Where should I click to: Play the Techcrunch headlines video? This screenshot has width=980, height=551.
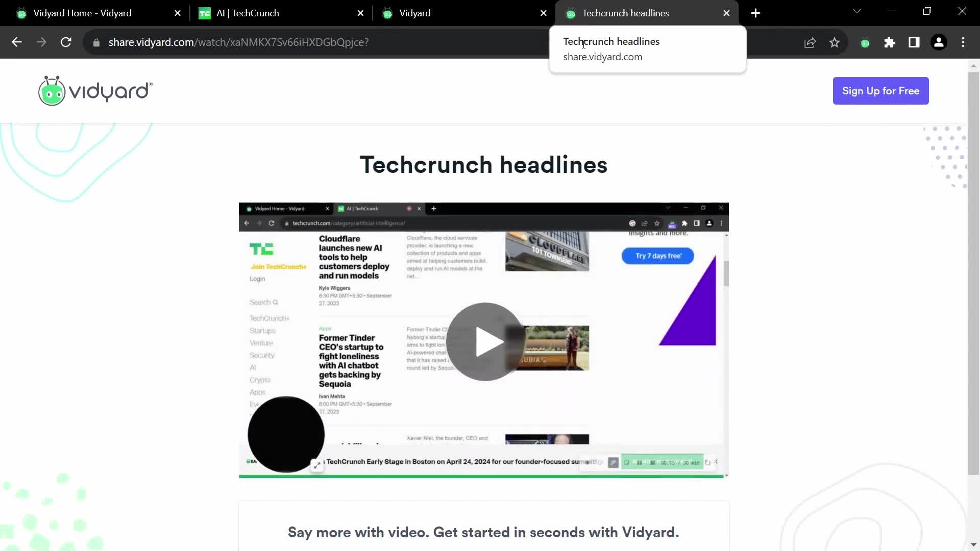pos(484,342)
